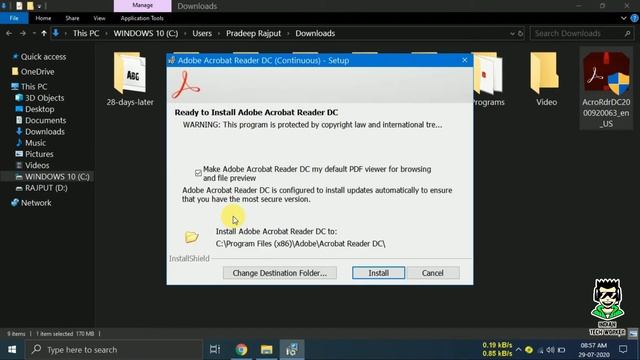
Task: Go forward in File Explorer
Action: (x=23, y=33)
